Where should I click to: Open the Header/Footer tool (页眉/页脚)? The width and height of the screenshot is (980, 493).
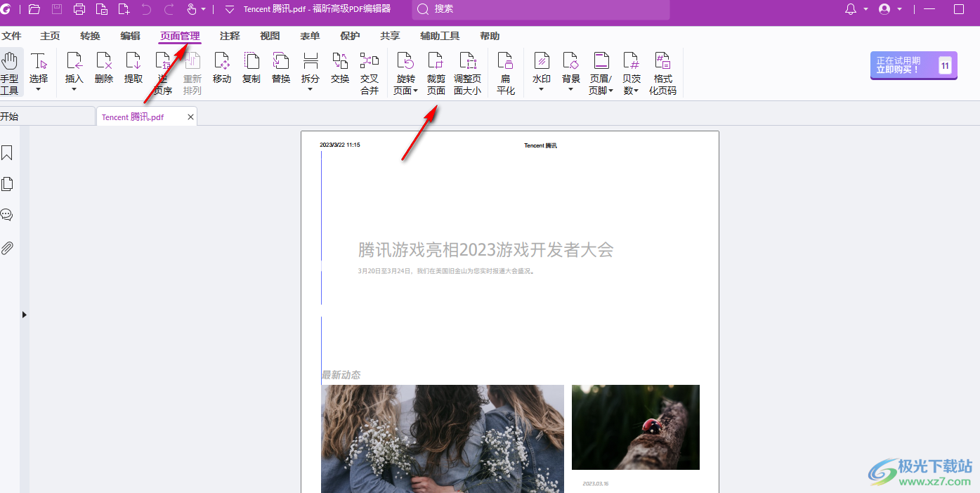(601, 72)
